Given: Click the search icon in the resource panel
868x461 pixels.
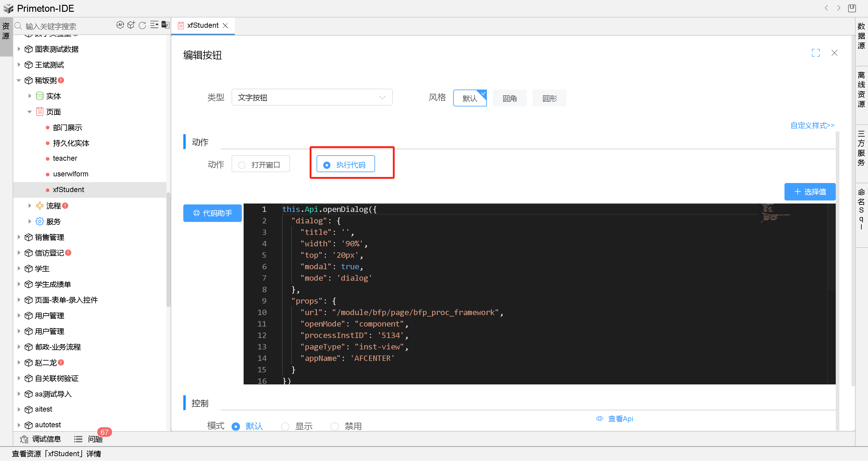Looking at the screenshot, I should (18, 26).
